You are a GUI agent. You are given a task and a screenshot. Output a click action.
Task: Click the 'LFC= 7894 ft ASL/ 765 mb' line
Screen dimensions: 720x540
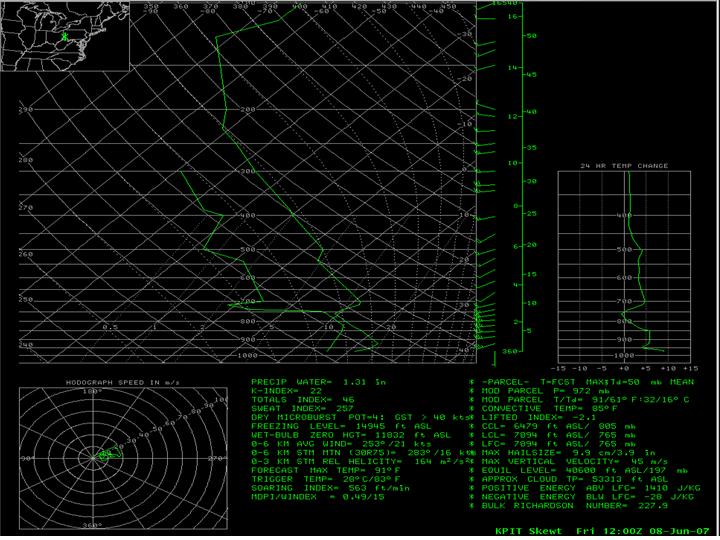558,444
